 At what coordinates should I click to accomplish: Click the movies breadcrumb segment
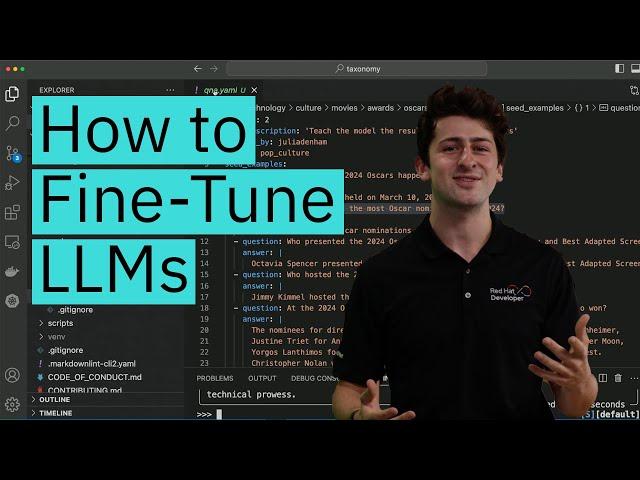[344, 108]
